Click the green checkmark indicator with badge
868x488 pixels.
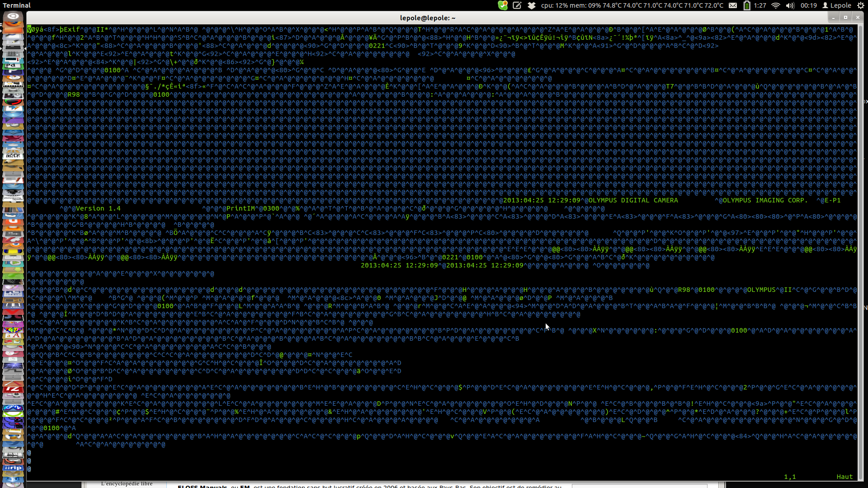point(503,5)
